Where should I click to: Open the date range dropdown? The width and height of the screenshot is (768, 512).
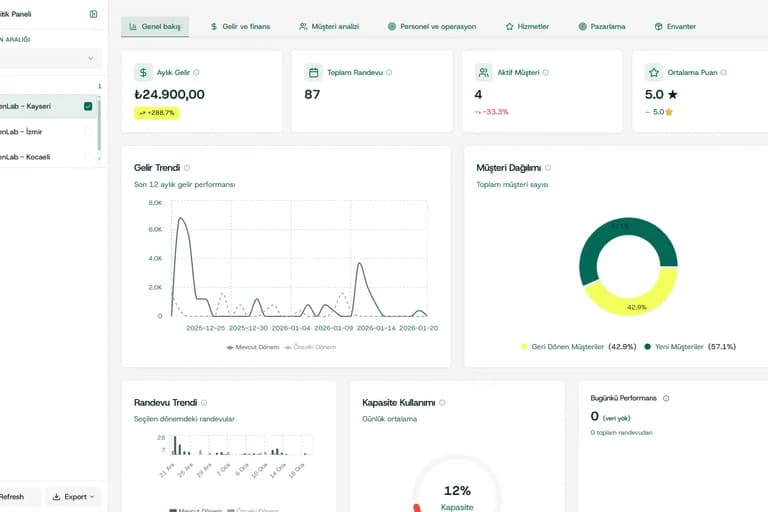[49, 58]
